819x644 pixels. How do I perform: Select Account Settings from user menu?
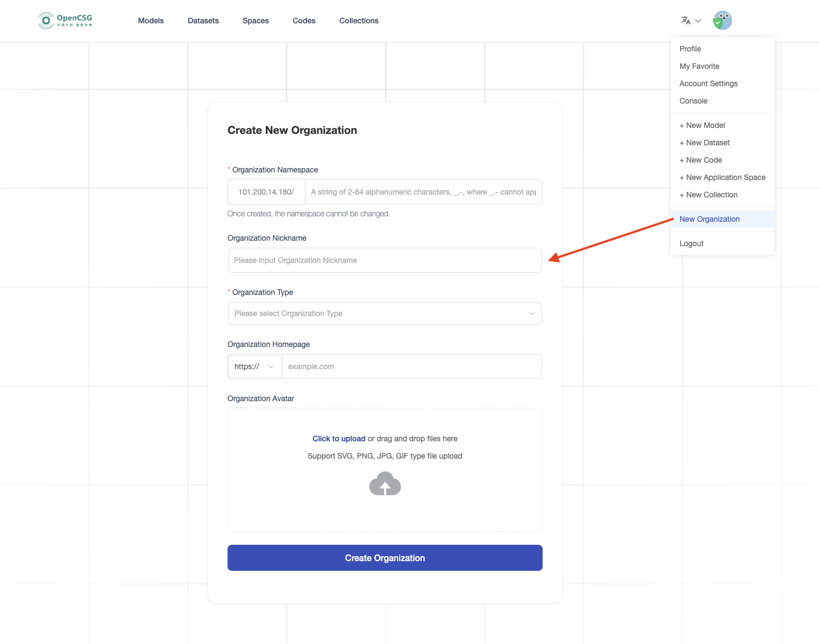tap(708, 83)
